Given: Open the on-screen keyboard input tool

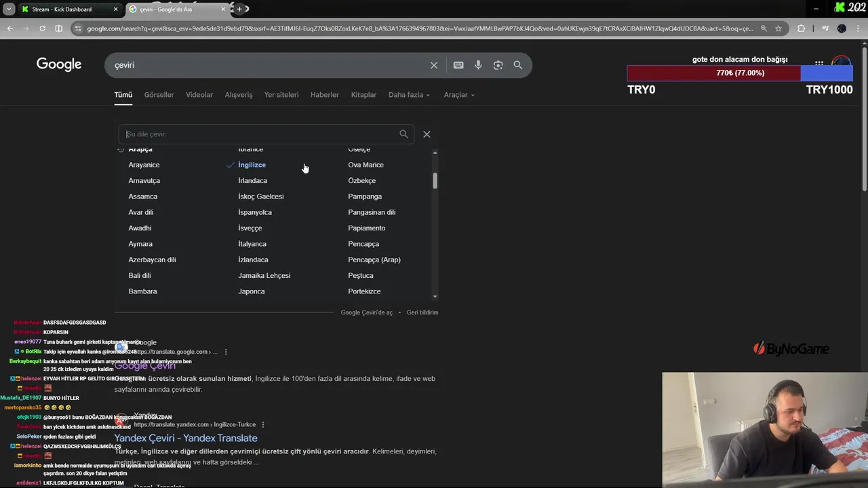Looking at the screenshot, I should click(458, 65).
